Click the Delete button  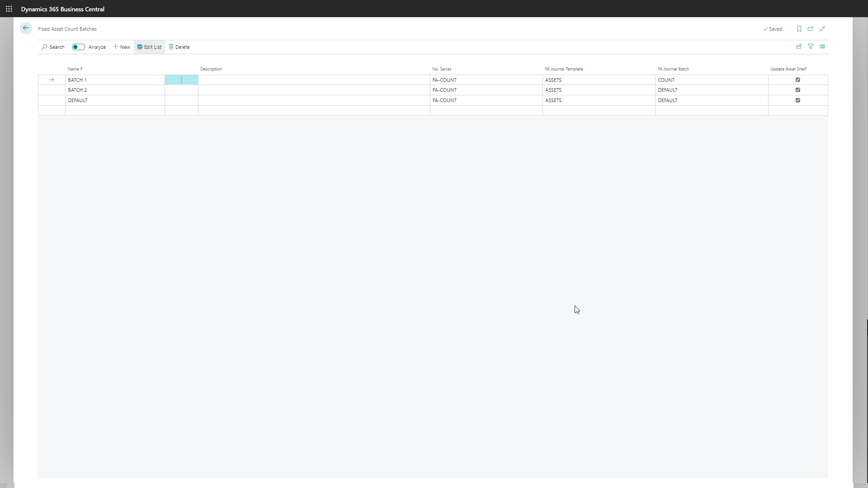click(179, 47)
